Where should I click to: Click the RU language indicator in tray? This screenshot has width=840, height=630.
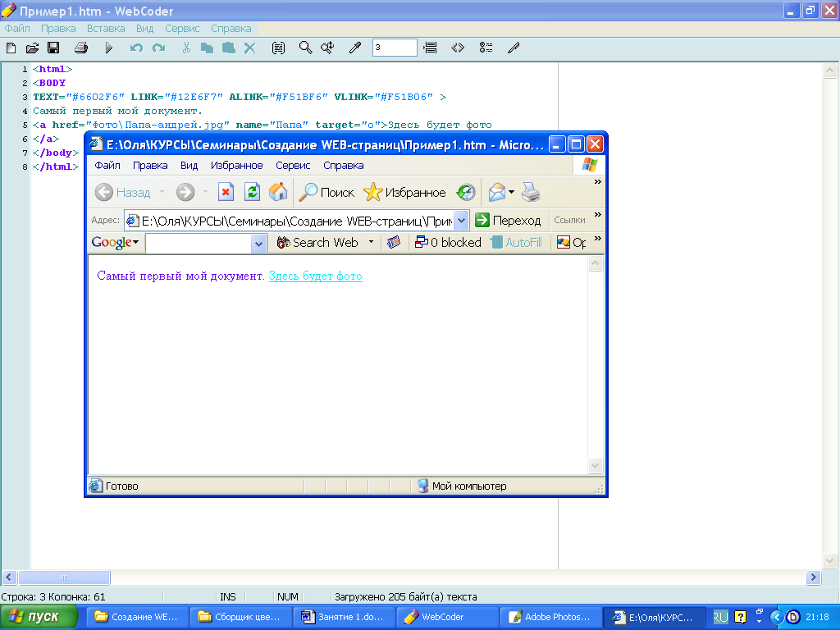tap(720, 617)
